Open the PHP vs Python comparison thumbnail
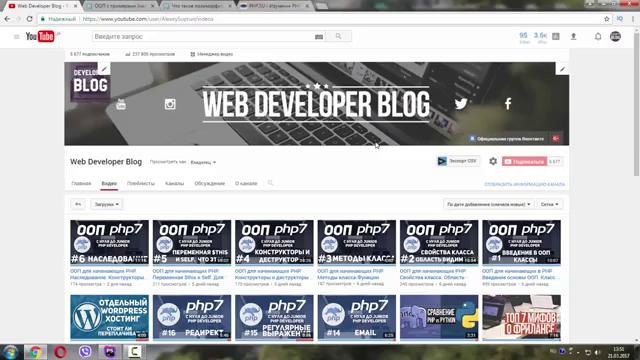640x360 pixels. 439,318
